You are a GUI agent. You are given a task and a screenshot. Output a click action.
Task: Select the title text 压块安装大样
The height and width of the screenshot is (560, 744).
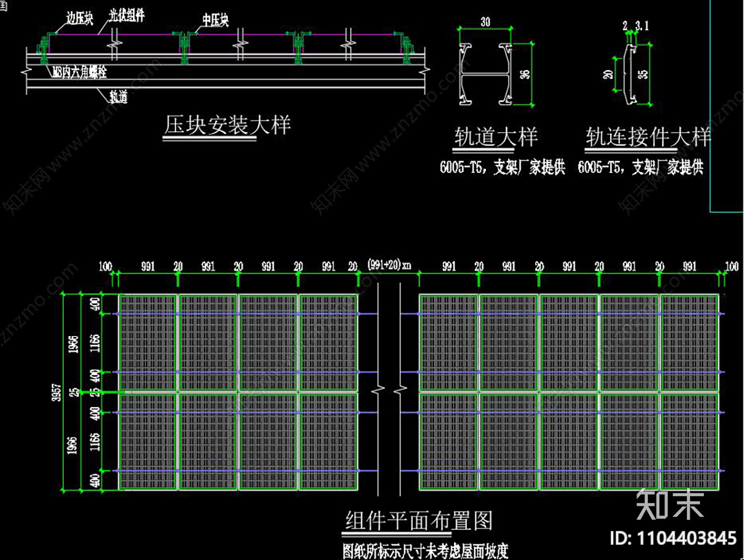coord(227,125)
